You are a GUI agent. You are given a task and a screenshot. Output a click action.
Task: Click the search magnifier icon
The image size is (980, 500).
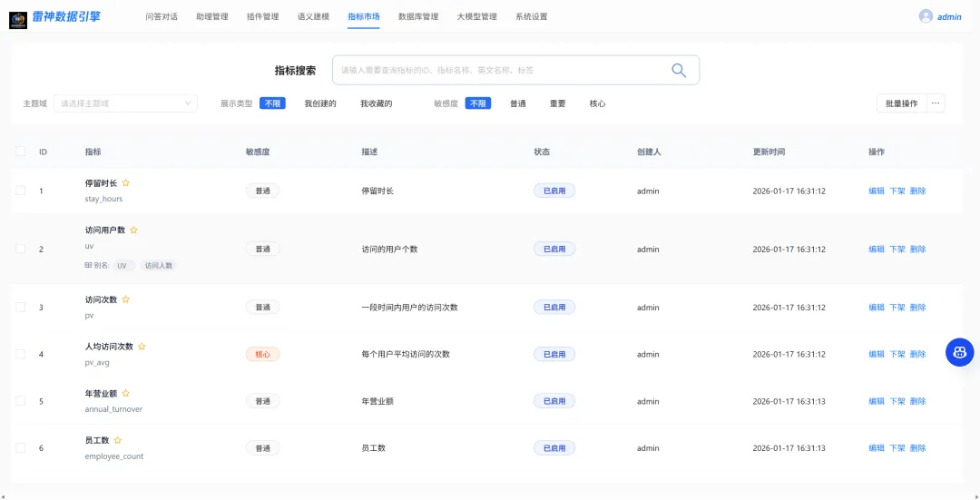coord(679,70)
